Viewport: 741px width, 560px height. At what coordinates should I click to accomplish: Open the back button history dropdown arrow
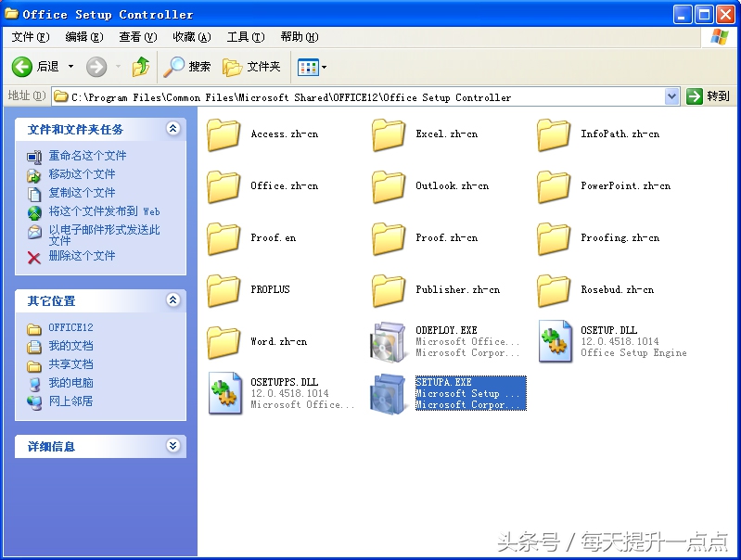tap(70, 67)
